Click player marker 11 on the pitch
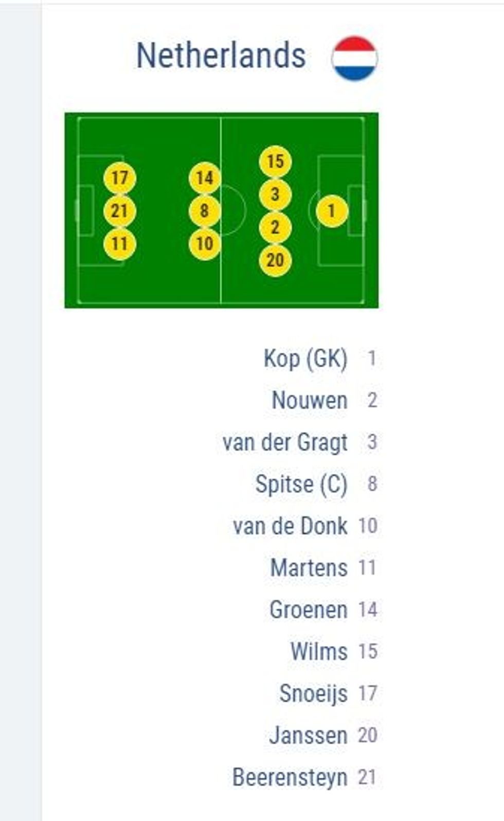The image size is (504, 821). tap(120, 243)
